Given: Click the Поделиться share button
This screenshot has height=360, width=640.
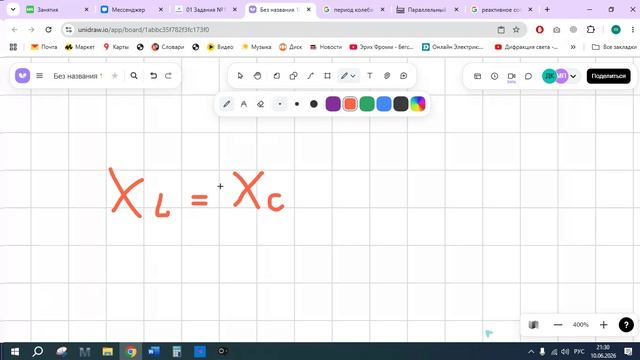Looking at the screenshot, I should pos(609,76).
